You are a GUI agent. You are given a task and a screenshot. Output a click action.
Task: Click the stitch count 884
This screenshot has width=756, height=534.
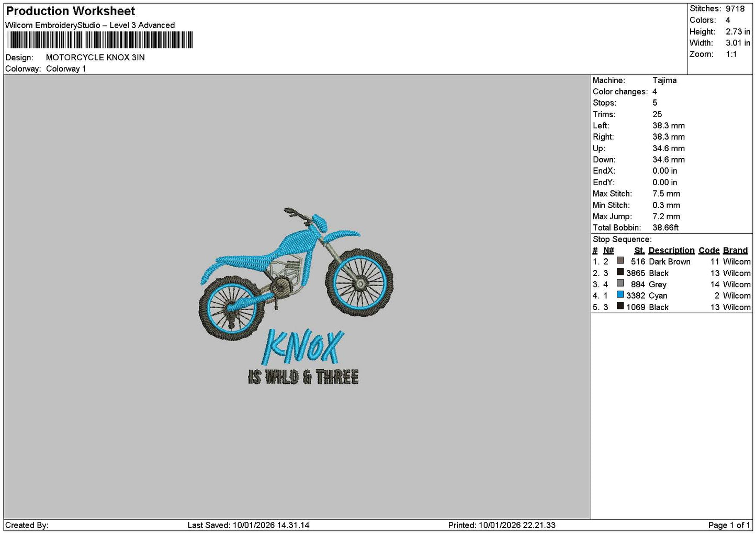click(638, 285)
